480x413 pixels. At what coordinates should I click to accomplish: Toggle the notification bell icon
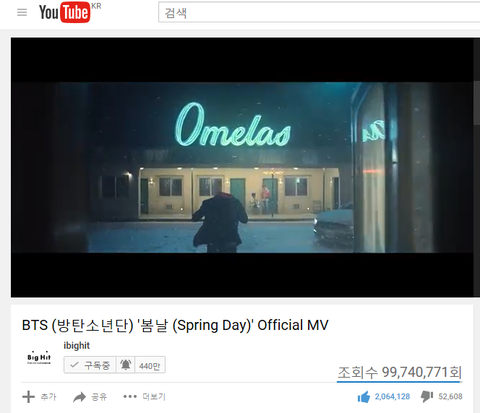coord(125,365)
